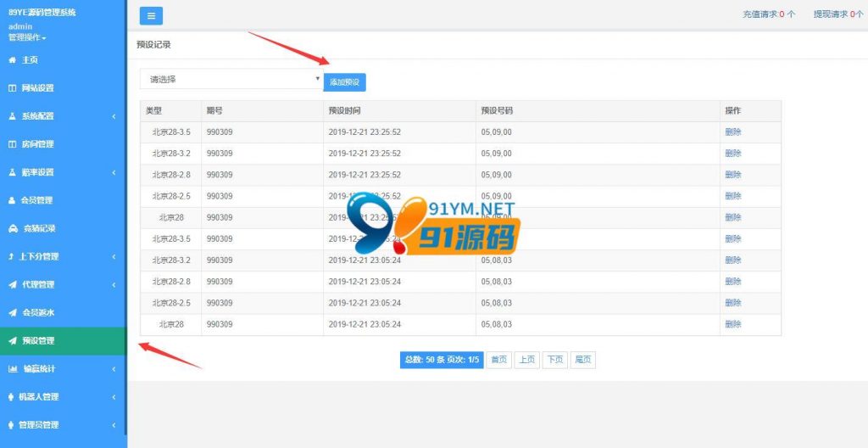
Task: Open 竞猜记录 car icon in sidebar
Action: point(13,228)
